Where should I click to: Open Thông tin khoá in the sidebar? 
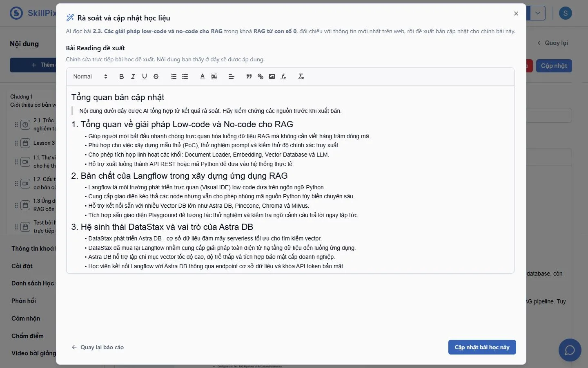(33, 249)
